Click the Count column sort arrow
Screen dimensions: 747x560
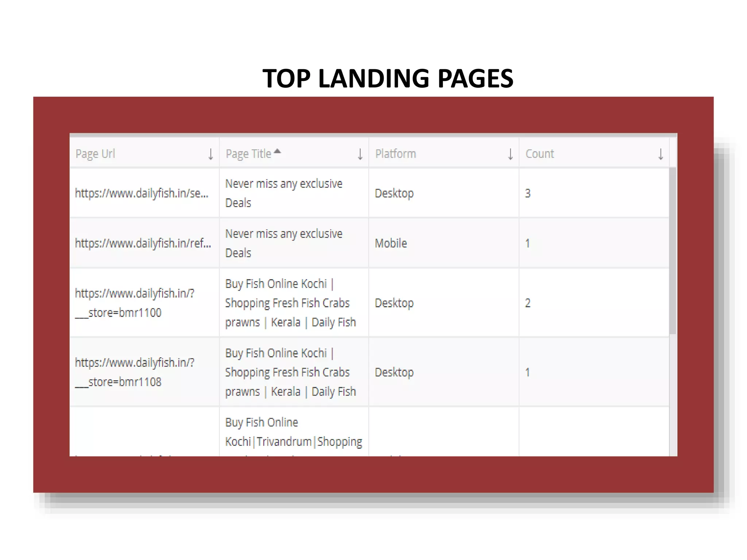click(x=661, y=154)
